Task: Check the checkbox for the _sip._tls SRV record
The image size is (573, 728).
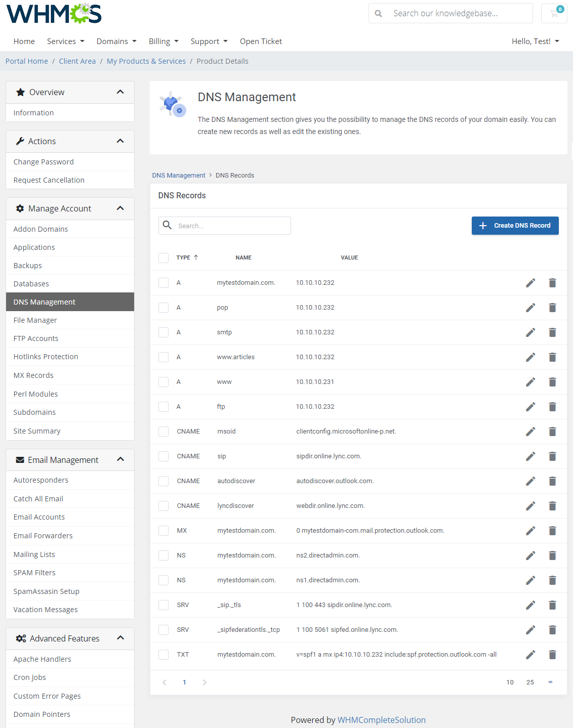Action: click(163, 605)
